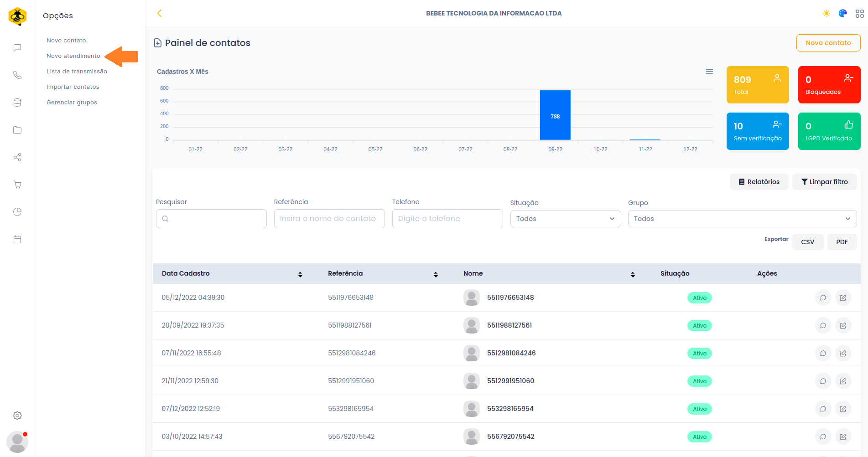Edit contact 5511976653148 via edit icon
Image resolution: width=868 pixels, height=457 pixels.
coord(843,298)
